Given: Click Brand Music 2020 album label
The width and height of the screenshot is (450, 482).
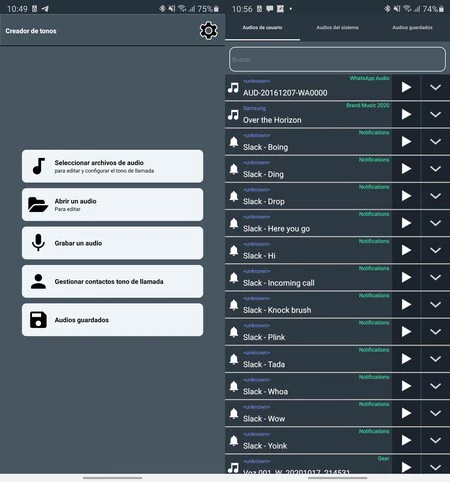Looking at the screenshot, I should 368,105.
